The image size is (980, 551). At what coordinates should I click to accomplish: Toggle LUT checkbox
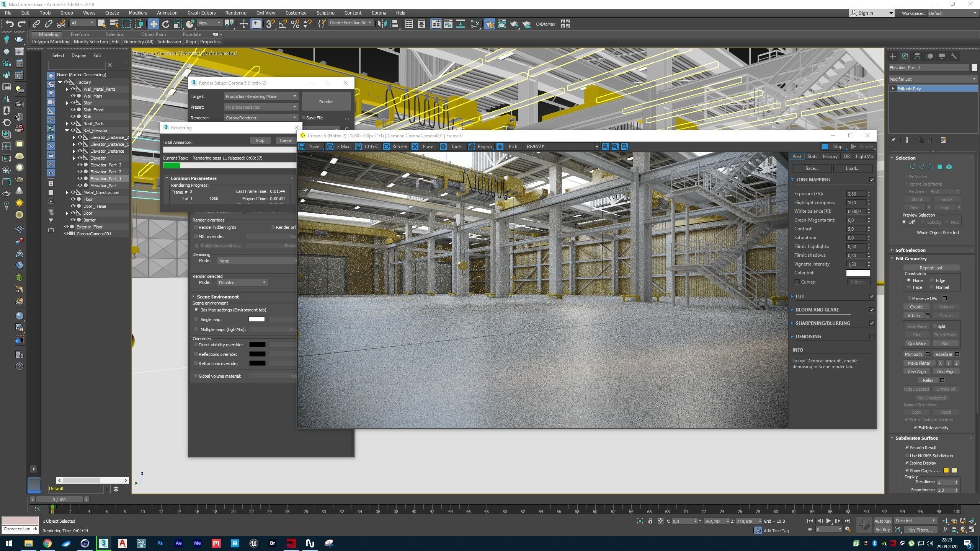pyautogui.click(x=872, y=296)
